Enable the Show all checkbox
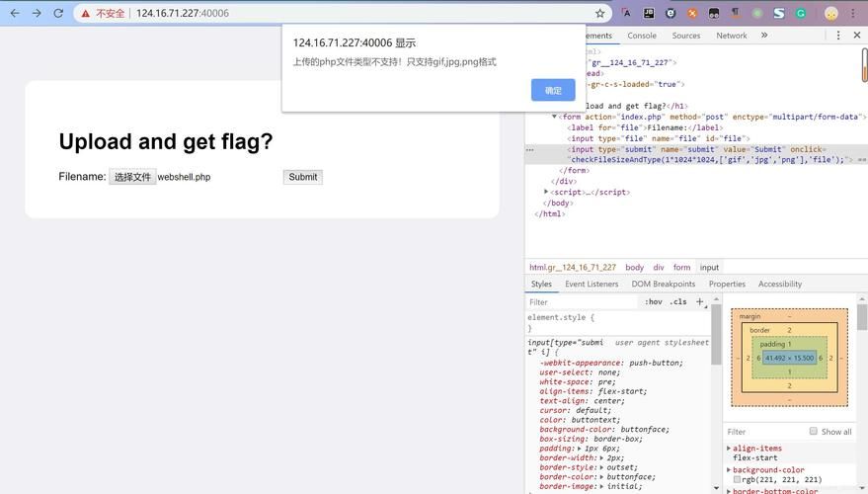 coord(814,432)
